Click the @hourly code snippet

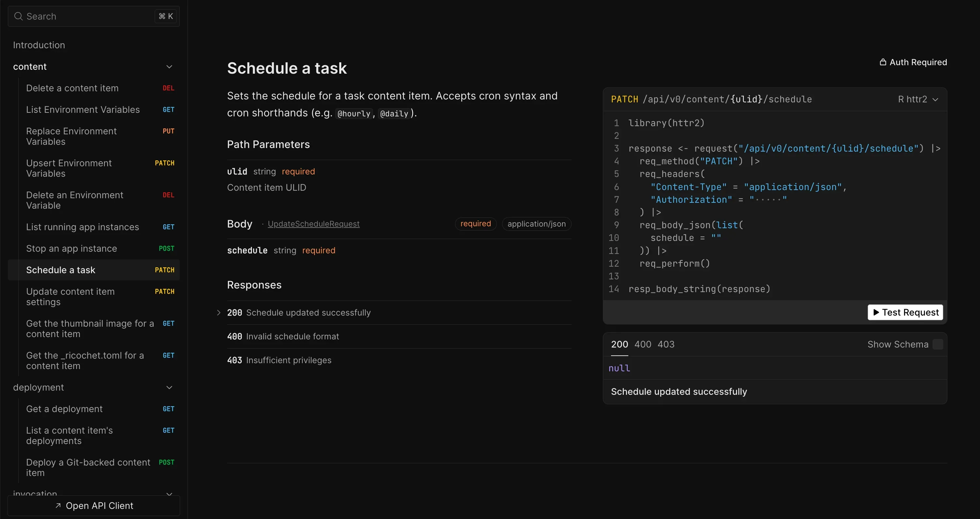coord(354,114)
